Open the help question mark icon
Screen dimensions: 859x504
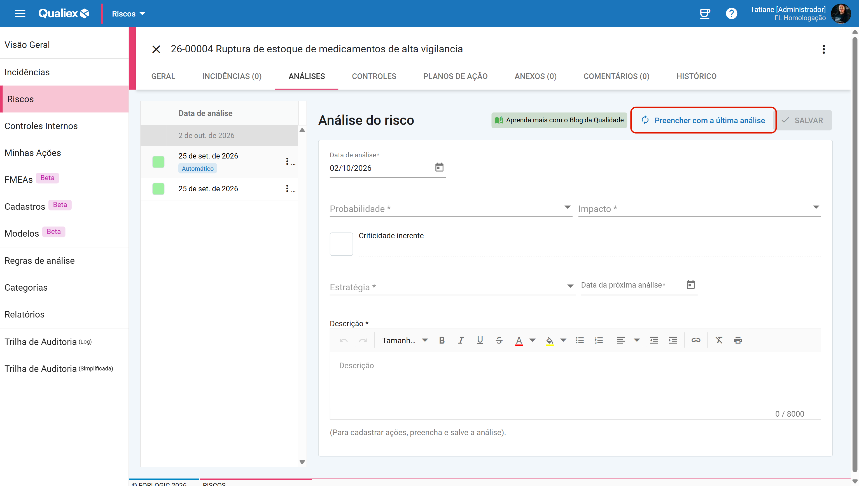point(731,14)
